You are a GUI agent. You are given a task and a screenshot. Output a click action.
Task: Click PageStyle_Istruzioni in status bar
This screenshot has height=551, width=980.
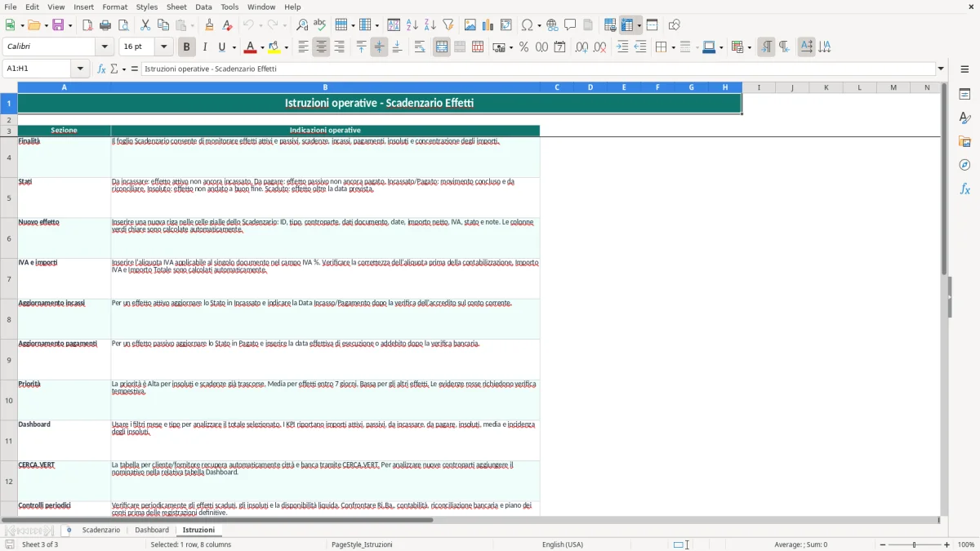[362, 544]
